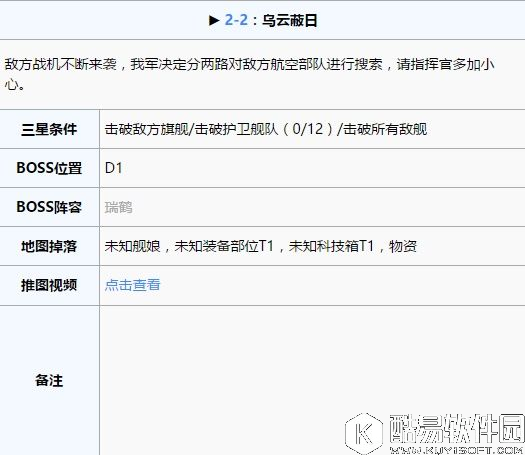The height and width of the screenshot is (455, 525).
Task: Select the 推图视频 row header
Action: coord(49,285)
